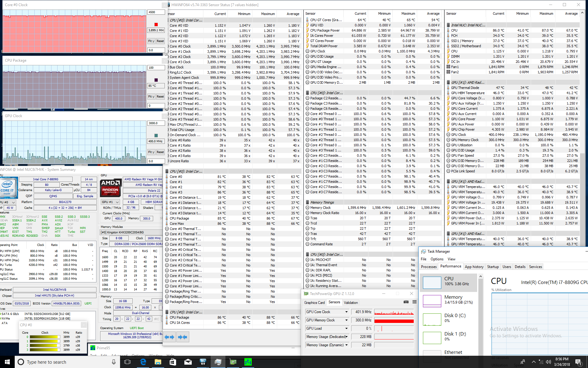Open the Memory Usage (Dynamic) dropdown
Screen dimensions: 588x368
pos(346,345)
